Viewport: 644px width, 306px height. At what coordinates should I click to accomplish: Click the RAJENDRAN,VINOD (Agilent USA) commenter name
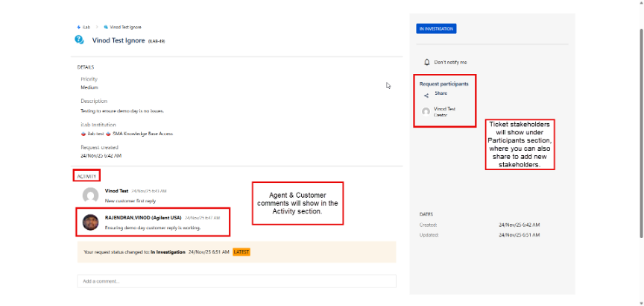pos(143,217)
